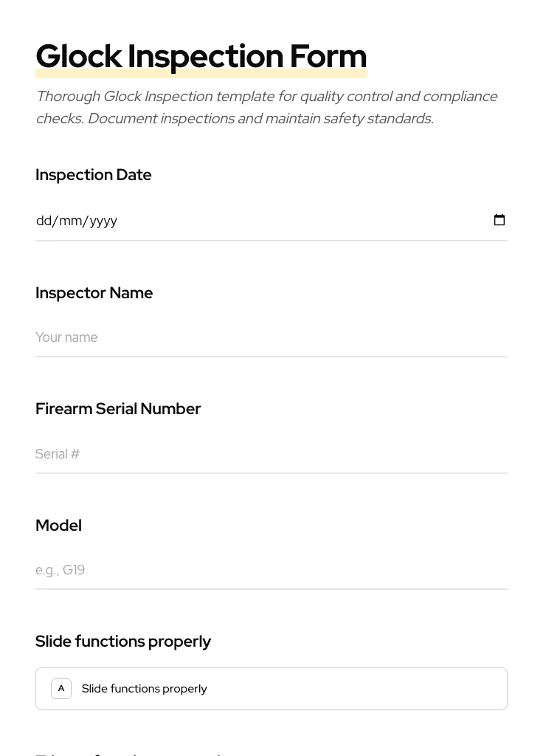Click the 'Slide functions properly' question heading

click(123, 642)
